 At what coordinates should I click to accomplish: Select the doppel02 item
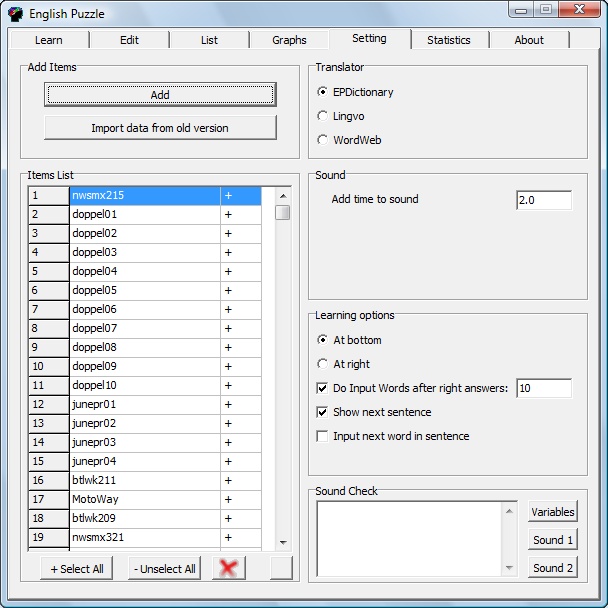[x=145, y=233]
